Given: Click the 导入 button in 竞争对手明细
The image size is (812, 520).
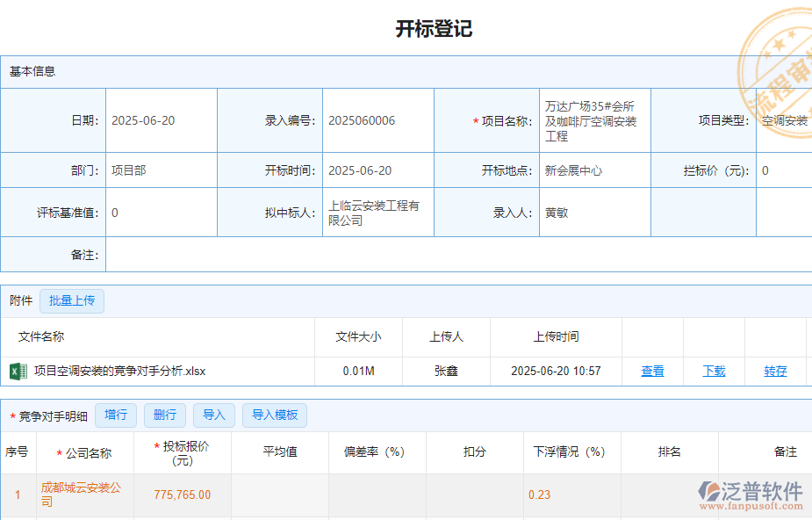Looking at the screenshot, I should tap(213, 415).
